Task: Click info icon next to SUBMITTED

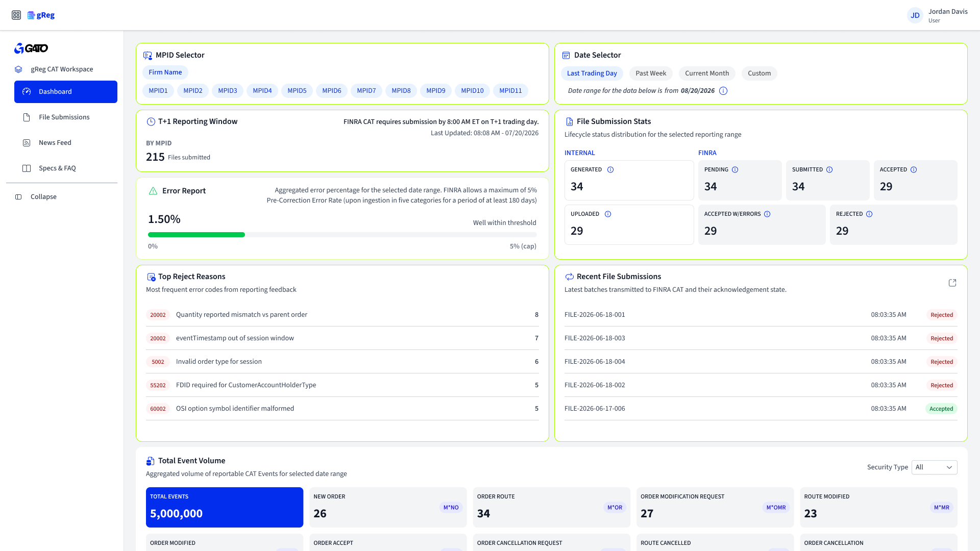Action: tap(829, 170)
